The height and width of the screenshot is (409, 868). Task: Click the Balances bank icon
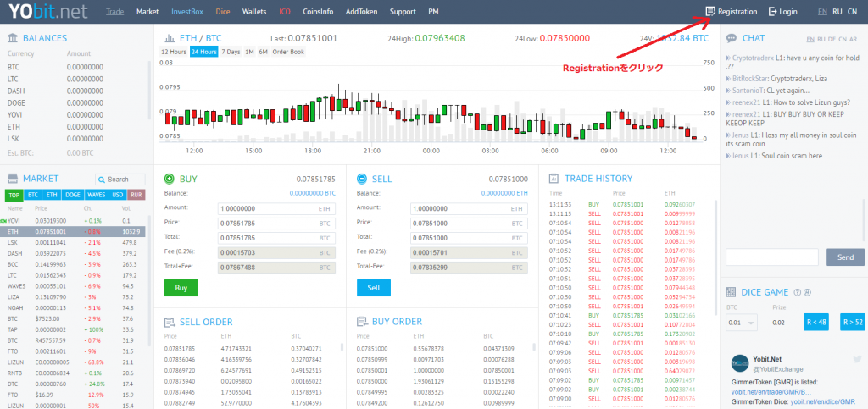click(x=13, y=38)
